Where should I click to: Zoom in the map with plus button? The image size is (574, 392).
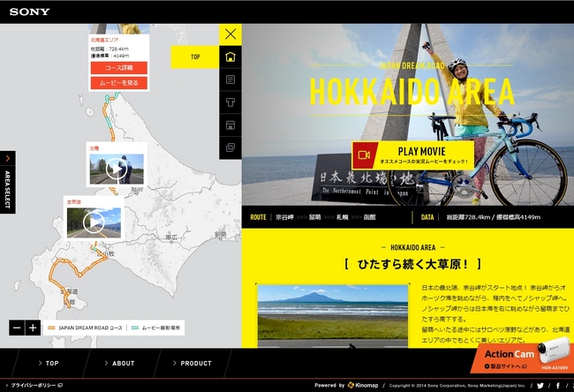[x=33, y=328]
